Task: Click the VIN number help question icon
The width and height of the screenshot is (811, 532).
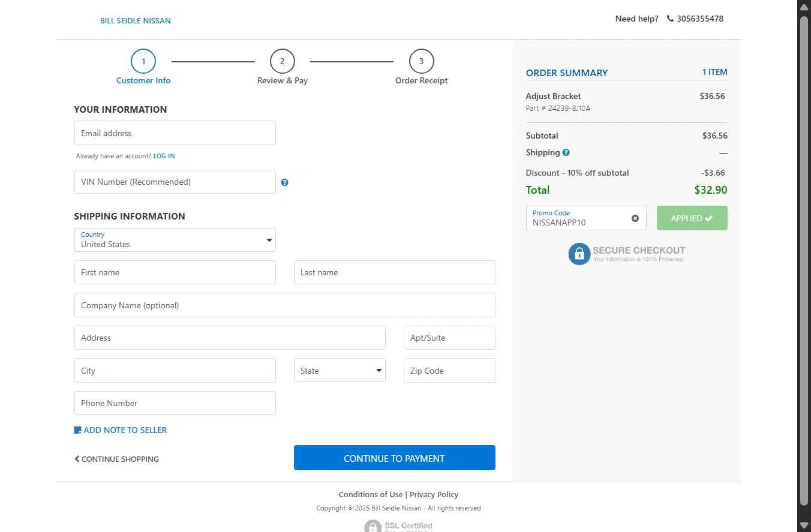Action: pyautogui.click(x=284, y=182)
